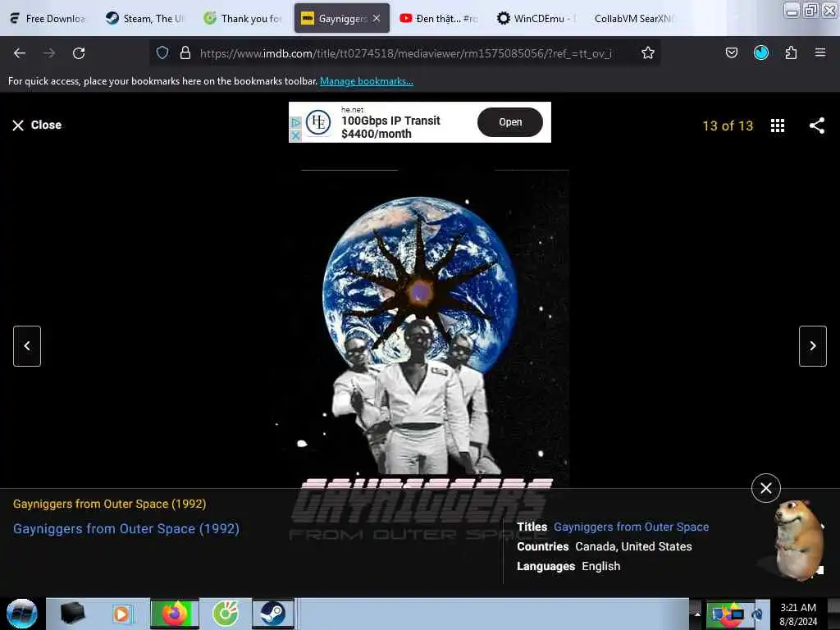840x630 pixels.
Task: Switch to the Free Download tab
Action: 48,18
